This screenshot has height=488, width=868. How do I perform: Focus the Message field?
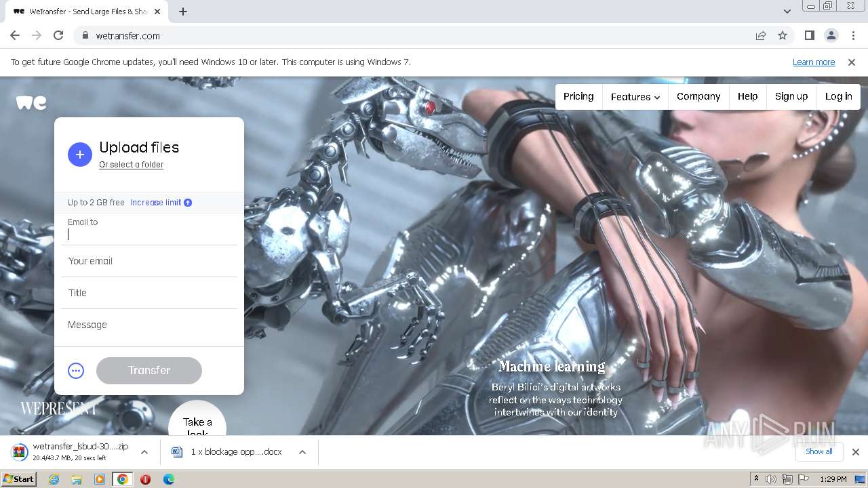tap(149, 325)
